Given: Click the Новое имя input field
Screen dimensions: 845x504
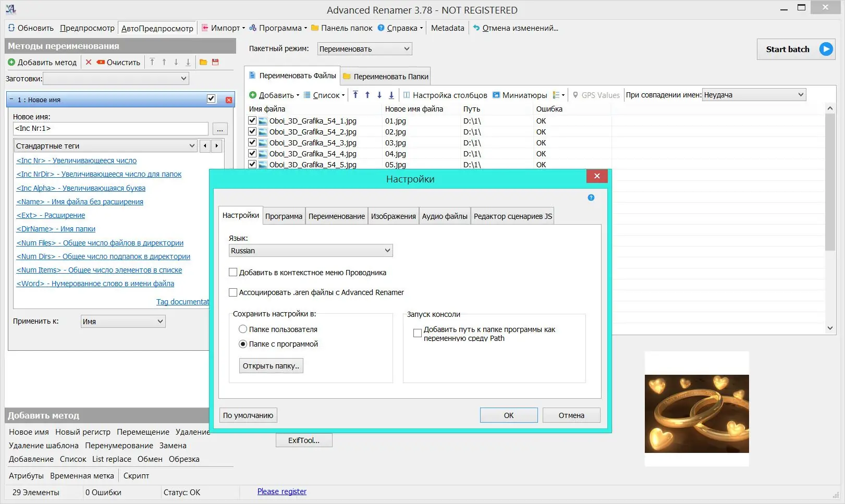Looking at the screenshot, I should coord(111,129).
